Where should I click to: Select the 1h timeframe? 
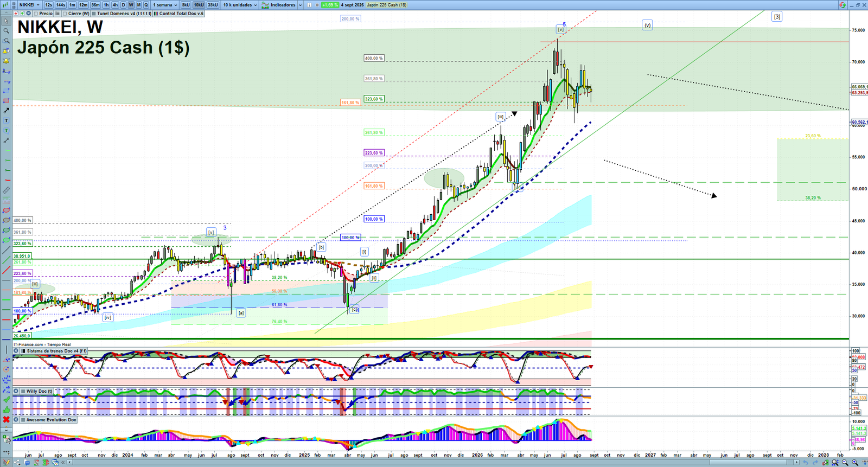[106, 5]
